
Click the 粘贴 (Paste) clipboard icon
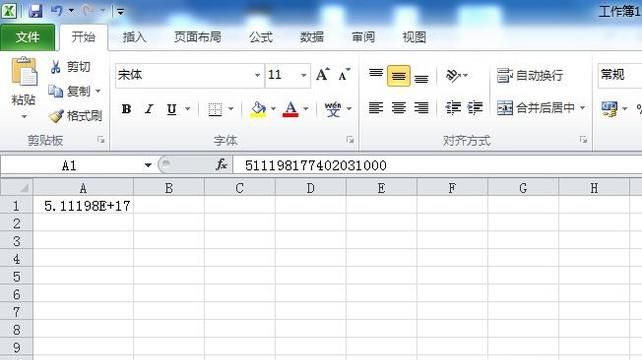pyautogui.click(x=24, y=72)
